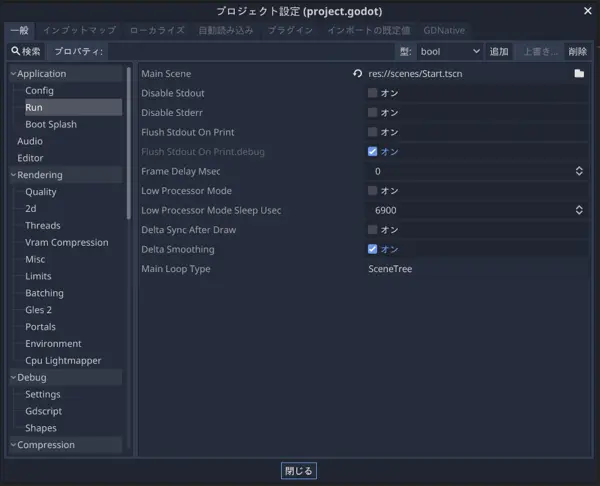
Task: Adjust the Frame Delay Msec stepper arrows
Action: tap(579, 171)
